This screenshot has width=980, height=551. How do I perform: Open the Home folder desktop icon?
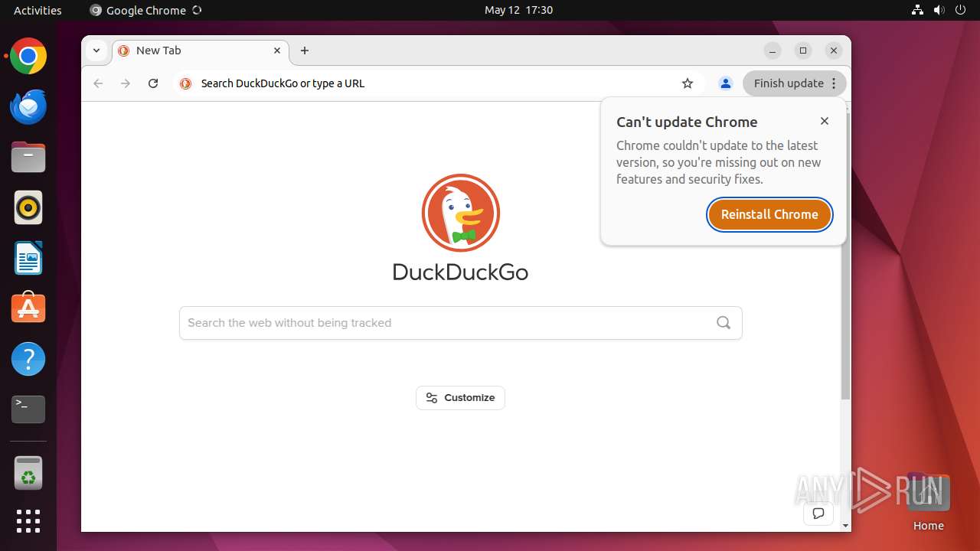(x=928, y=502)
